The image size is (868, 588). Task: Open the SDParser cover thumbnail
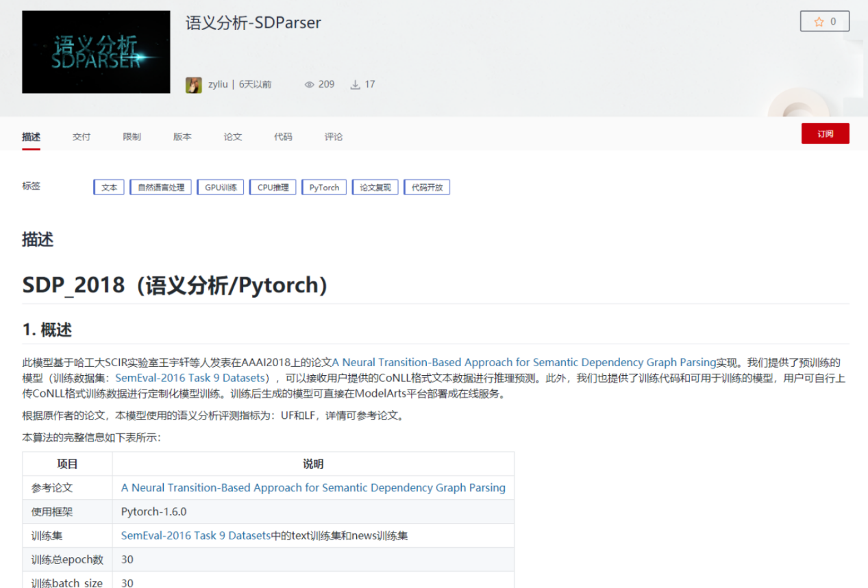(96, 52)
